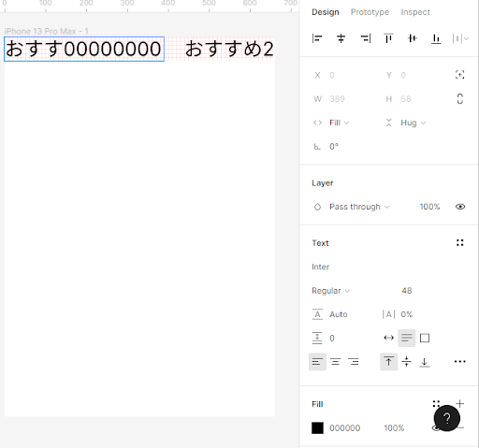Click align horizontal centers icon
This screenshot has height=448, width=479.
click(341, 38)
